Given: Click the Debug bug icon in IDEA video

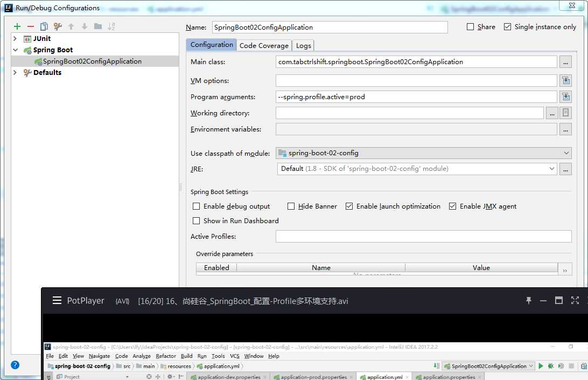Looking at the screenshot, I should (x=551, y=366).
